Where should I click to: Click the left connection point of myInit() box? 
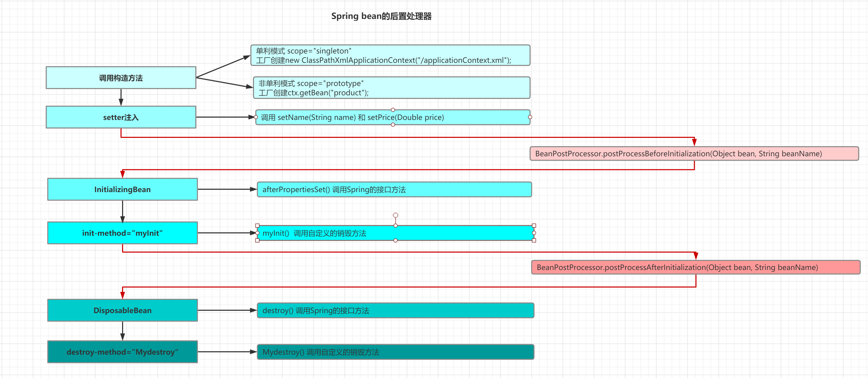click(257, 233)
